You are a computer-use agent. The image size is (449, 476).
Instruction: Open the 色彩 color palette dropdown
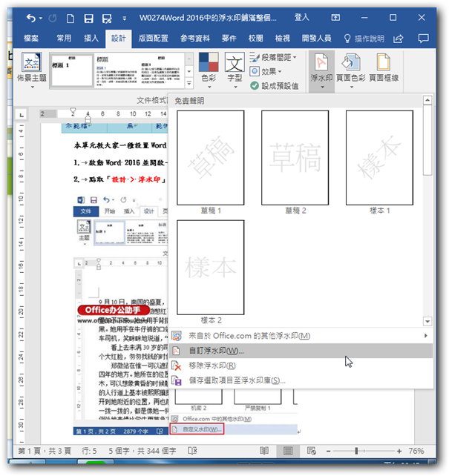click(x=209, y=70)
